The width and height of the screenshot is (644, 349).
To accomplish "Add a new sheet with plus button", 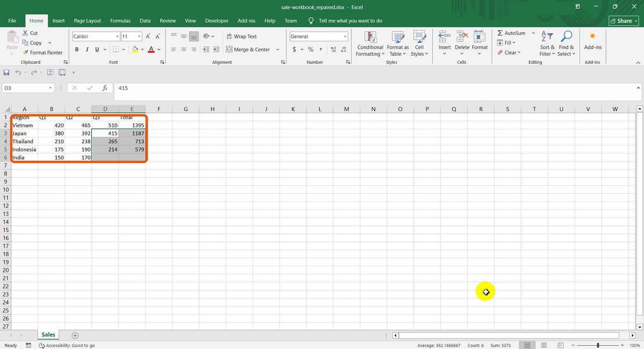I will [x=75, y=335].
